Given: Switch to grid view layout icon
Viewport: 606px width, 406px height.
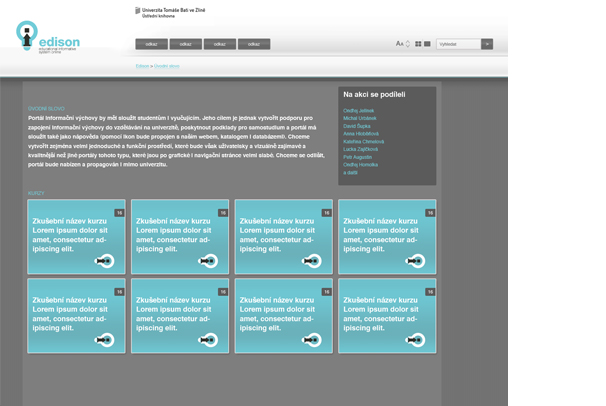Looking at the screenshot, I should [418, 44].
